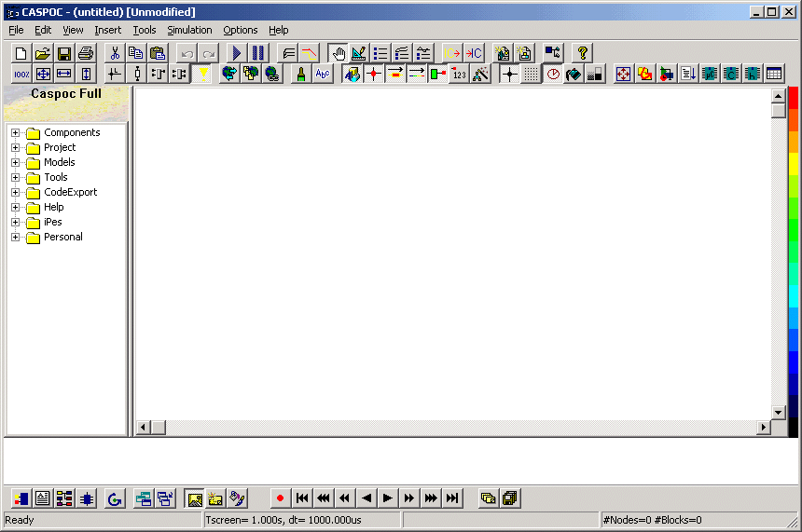Toggle the crosshair cursor button

coord(509,75)
